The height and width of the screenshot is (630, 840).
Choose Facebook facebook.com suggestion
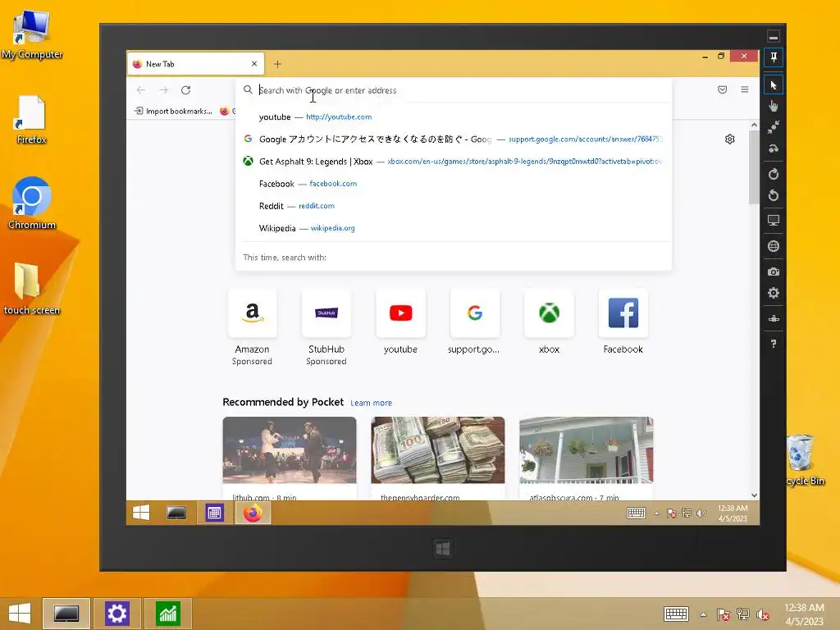tap(453, 184)
